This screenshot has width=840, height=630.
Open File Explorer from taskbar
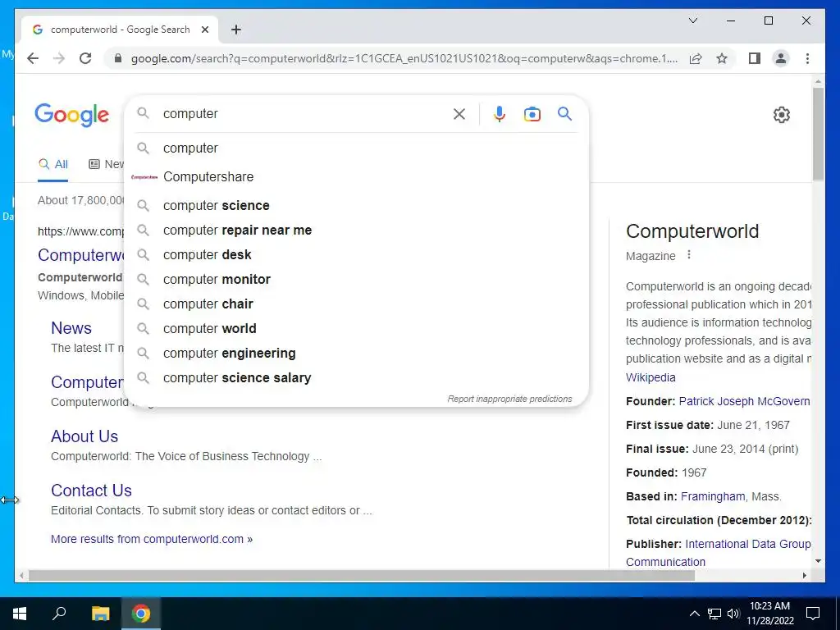100,614
